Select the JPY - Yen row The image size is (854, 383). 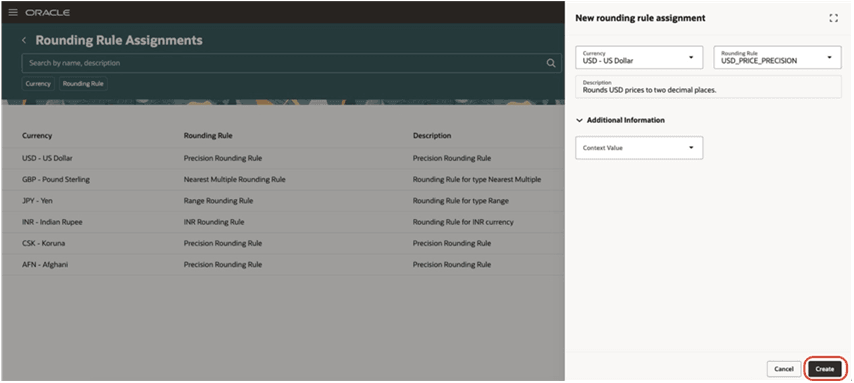coord(283,200)
